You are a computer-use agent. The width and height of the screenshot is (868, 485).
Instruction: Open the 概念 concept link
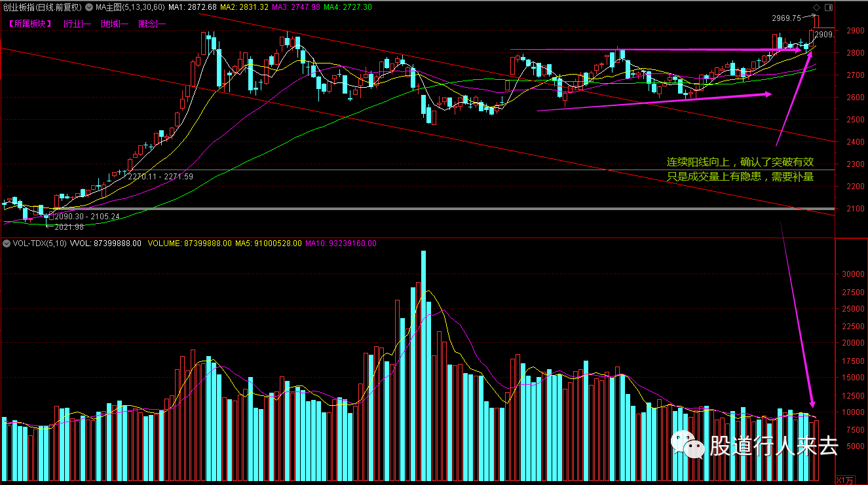(152, 24)
